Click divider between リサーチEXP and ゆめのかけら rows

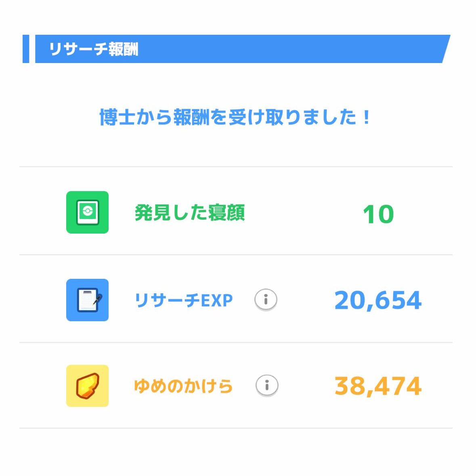point(236,343)
